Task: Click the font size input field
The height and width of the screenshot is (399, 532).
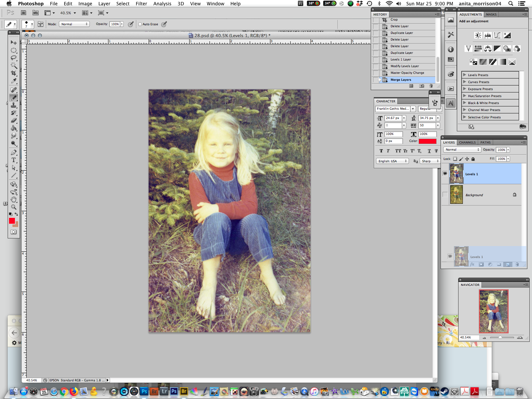Action: click(393, 118)
